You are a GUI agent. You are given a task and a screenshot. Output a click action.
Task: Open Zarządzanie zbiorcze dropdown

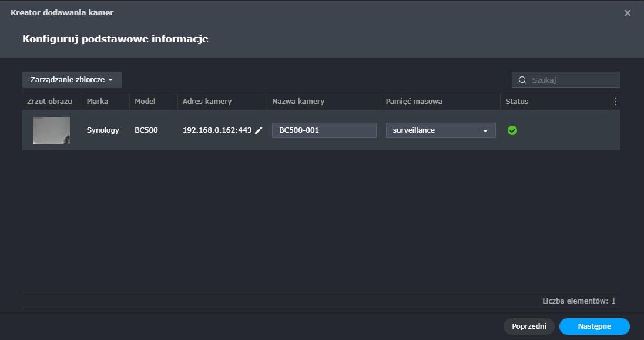coord(72,80)
